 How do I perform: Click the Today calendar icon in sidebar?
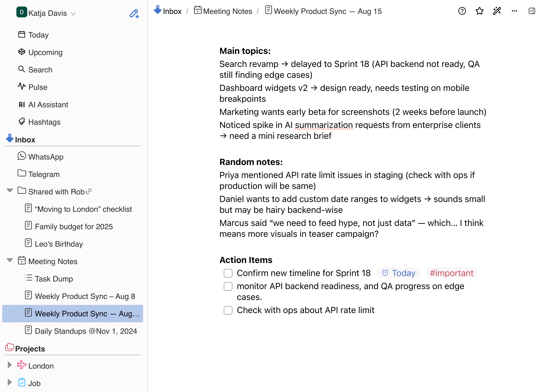tap(22, 35)
